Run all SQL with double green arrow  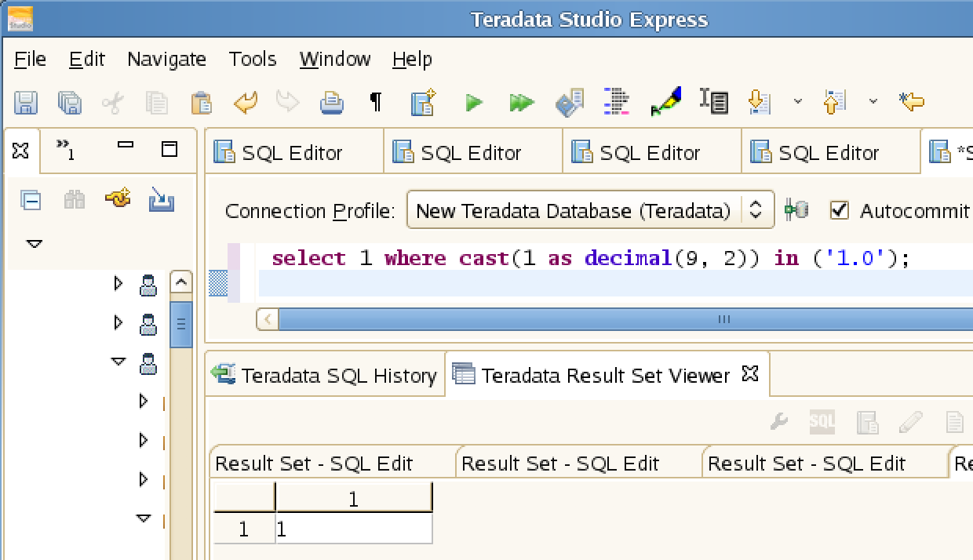[521, 102]
